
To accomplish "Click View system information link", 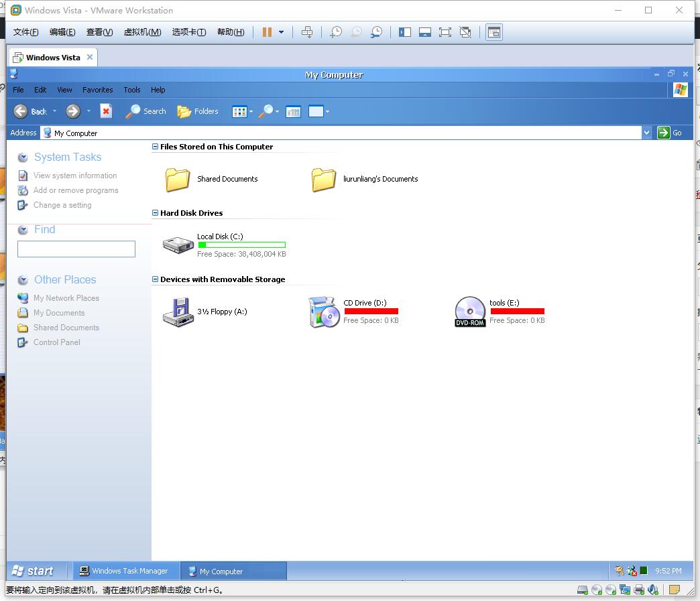I will (75, 176).
